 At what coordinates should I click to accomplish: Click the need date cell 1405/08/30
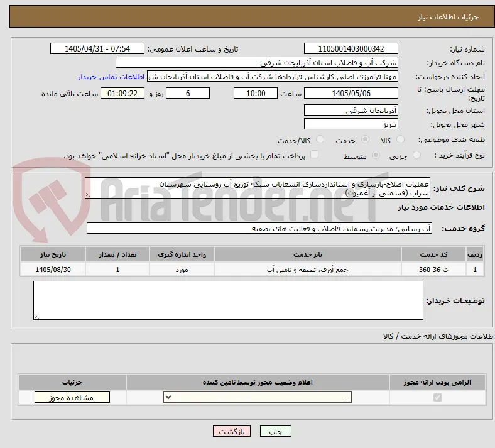pos(53,270)
